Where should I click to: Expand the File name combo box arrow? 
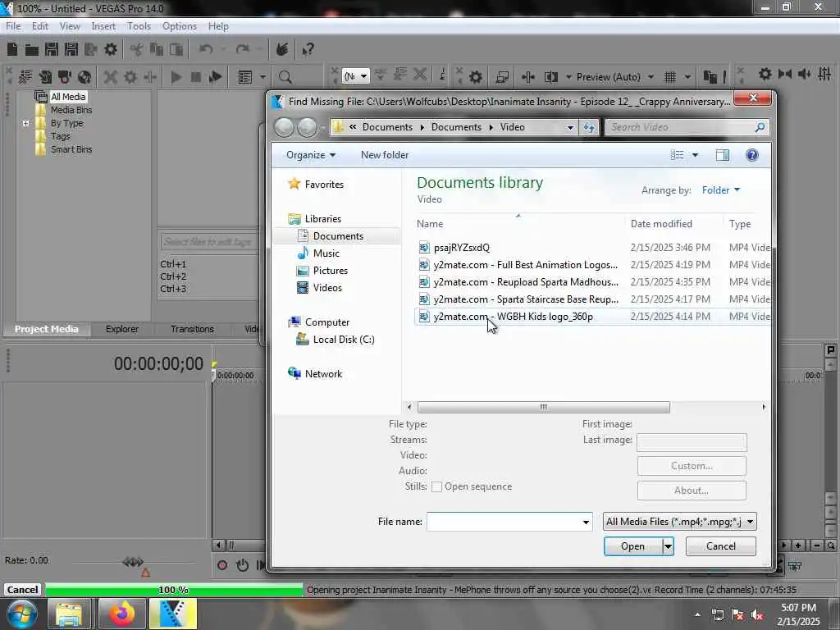click(586, 522)
